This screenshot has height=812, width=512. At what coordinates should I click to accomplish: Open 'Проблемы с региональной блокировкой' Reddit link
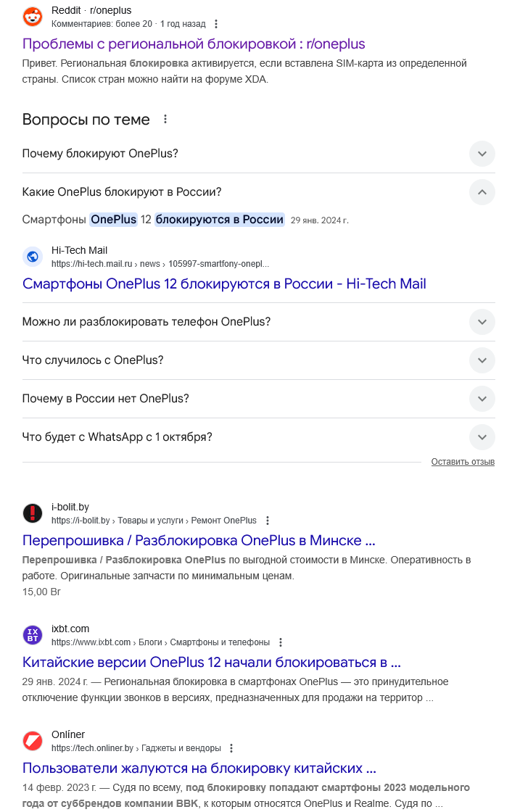[x=194, y=43]
